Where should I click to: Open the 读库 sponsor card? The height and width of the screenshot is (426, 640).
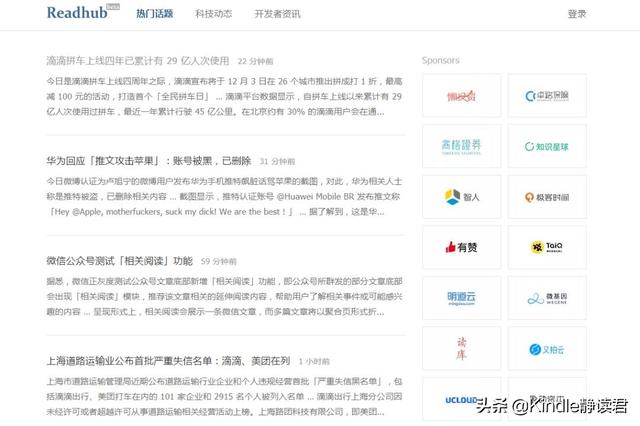(462, 348)
